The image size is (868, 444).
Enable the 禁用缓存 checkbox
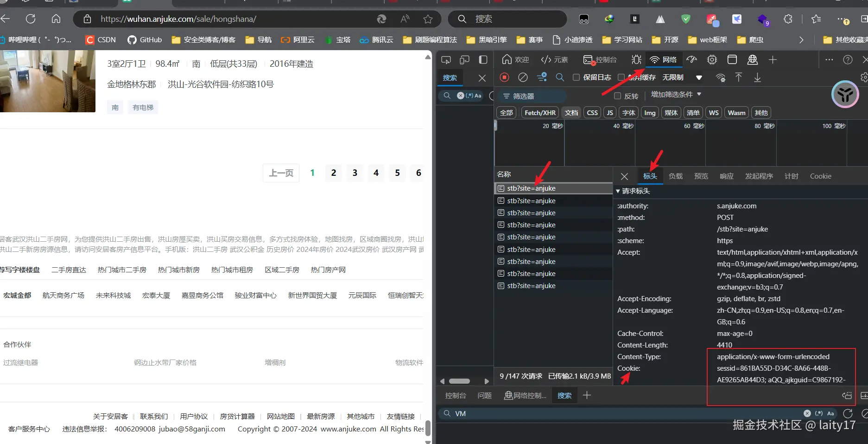pos(621,77)
